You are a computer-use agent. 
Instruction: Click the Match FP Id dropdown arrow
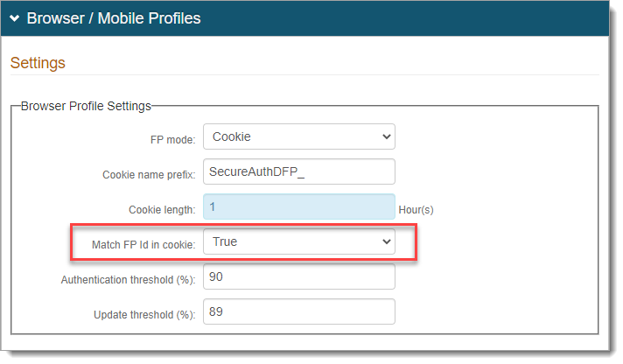387,242
